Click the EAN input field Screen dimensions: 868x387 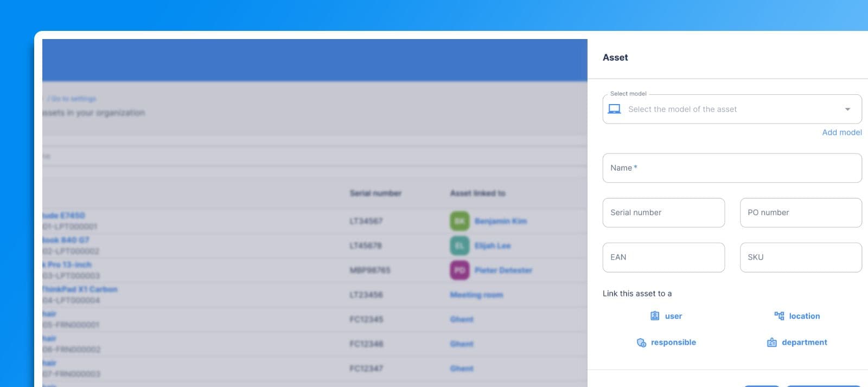[x=663, y=257]
